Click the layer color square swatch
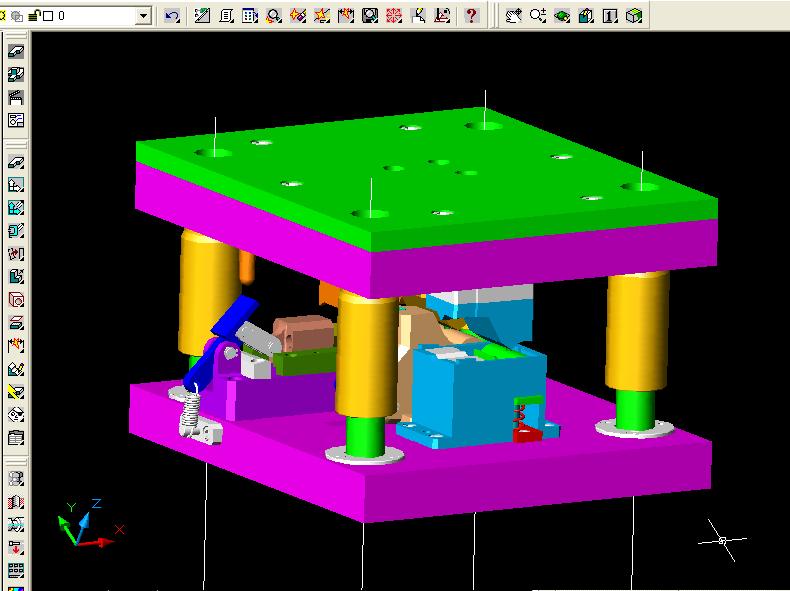 point(48,16)
